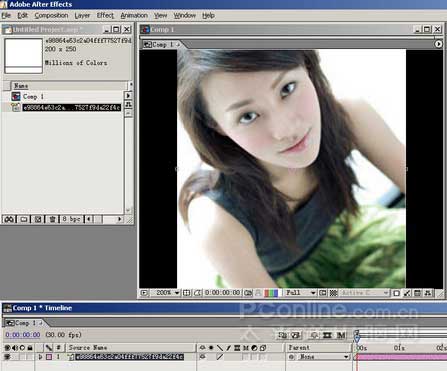447x371 pixels.
Task: Click the RGB channel color button
Action: pos(271,293)
